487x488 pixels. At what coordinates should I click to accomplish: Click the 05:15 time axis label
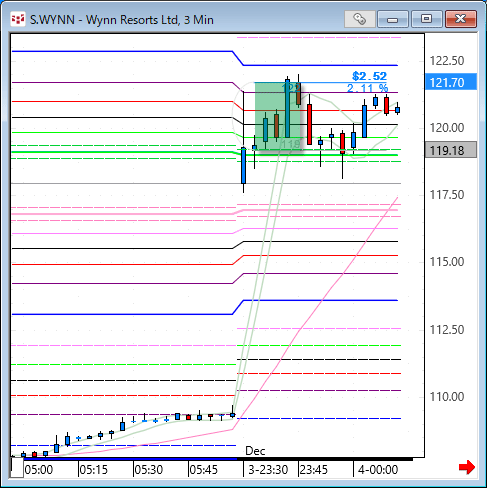(94, 470)
